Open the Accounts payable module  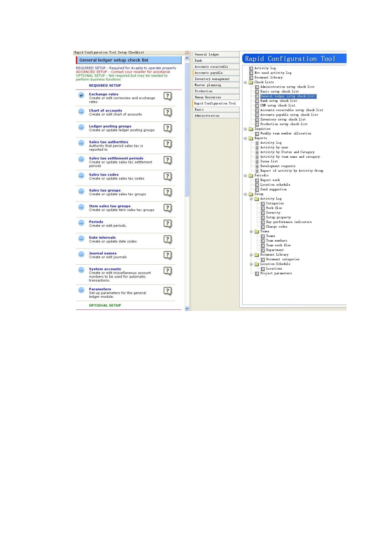(x=216, y=73)
